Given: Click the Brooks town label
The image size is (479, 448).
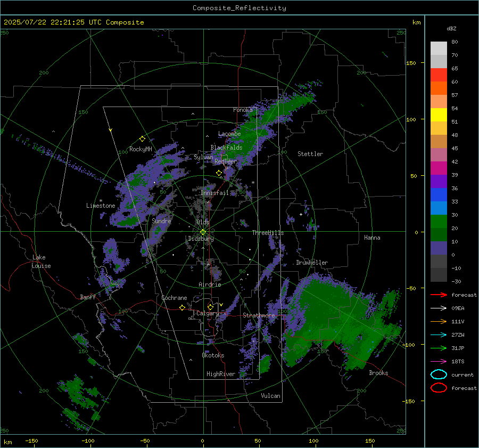Looking at the screenshot, I should click(378, 373).
